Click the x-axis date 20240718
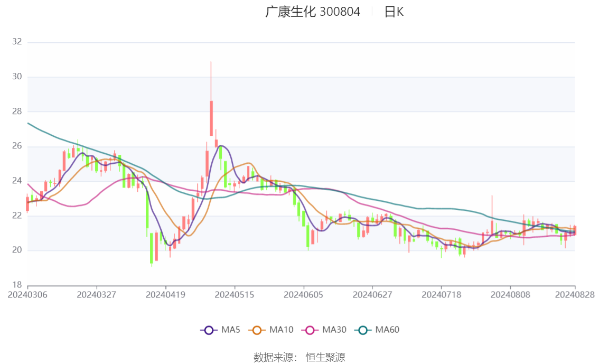This screenshot has width=599, height=364. click(x=441, y=295)
